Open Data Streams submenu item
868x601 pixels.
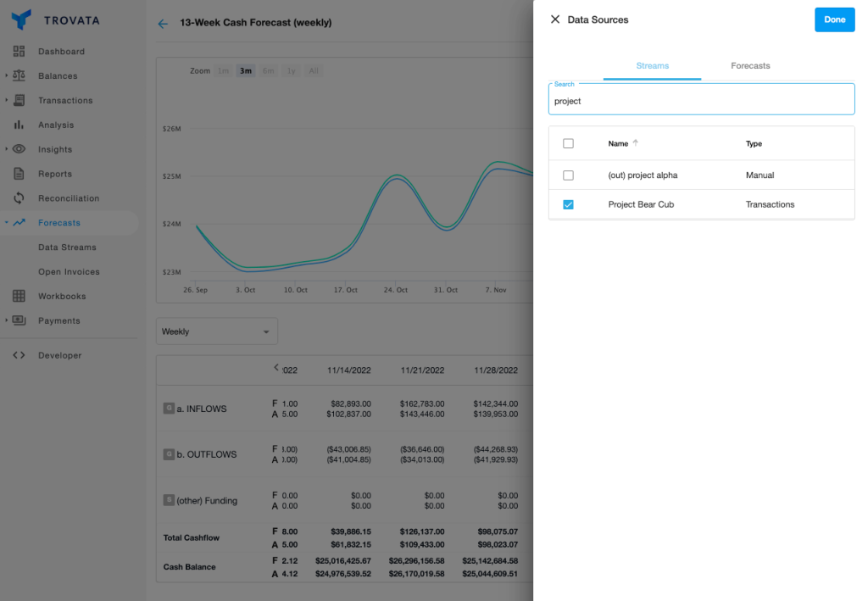(x=67, y=248)
